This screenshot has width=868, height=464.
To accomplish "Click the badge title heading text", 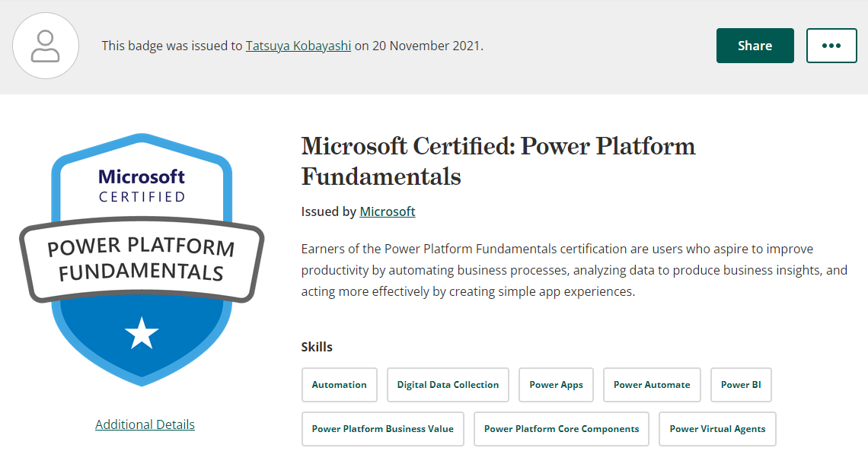I will pos(498,161).
